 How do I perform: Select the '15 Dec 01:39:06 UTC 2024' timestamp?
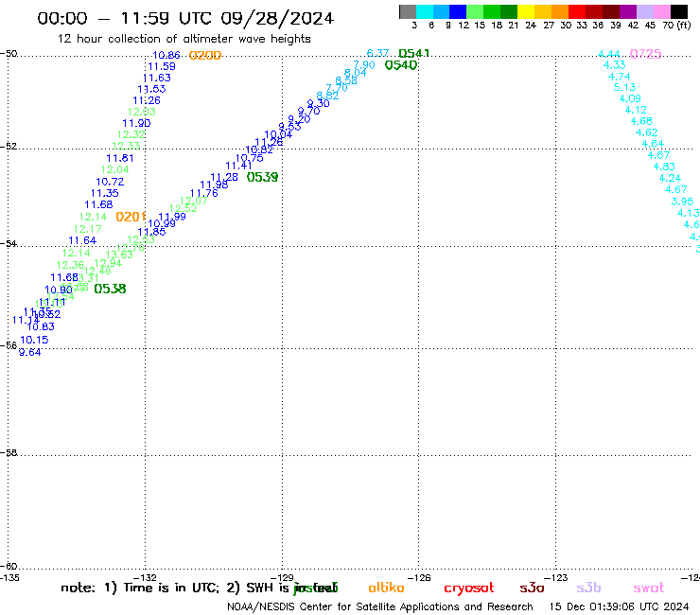tap(620, 607)
